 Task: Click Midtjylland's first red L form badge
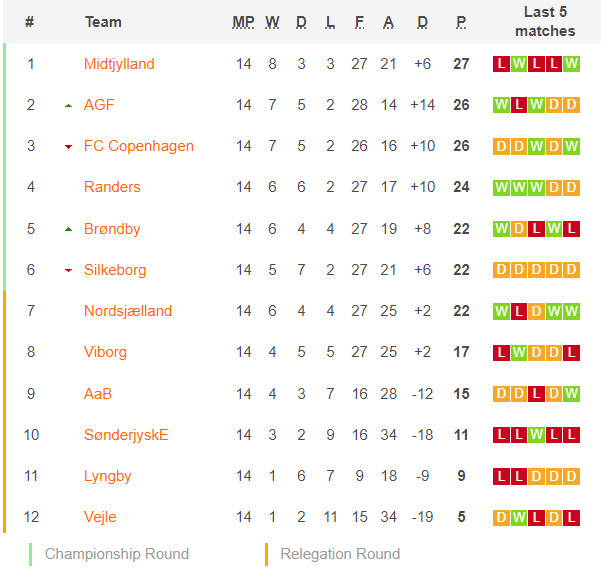point(501,64)
